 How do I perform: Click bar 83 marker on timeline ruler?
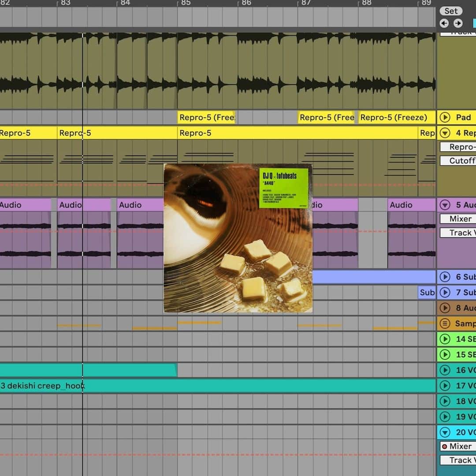[65, 3]
